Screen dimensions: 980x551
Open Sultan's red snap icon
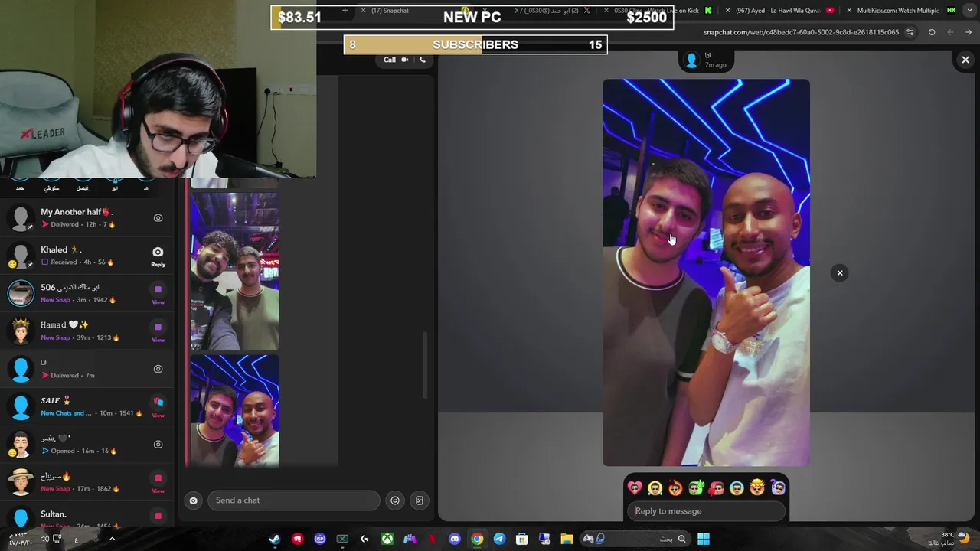(x=158, y=516)
